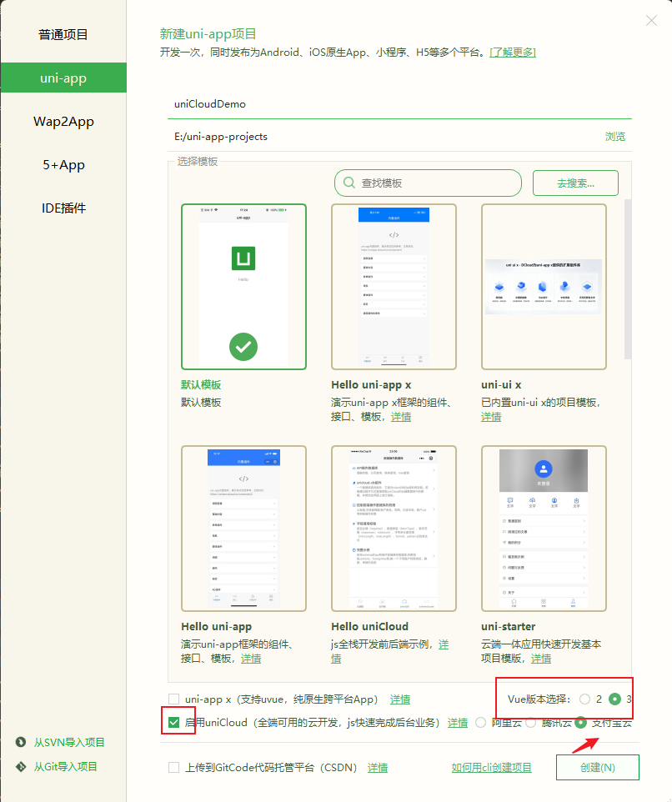Viewport: 672px width, 802px height.
Task: Toggle the 启用uniCloud checkbox
Action: pyautogui.click(x=174, y=722)
